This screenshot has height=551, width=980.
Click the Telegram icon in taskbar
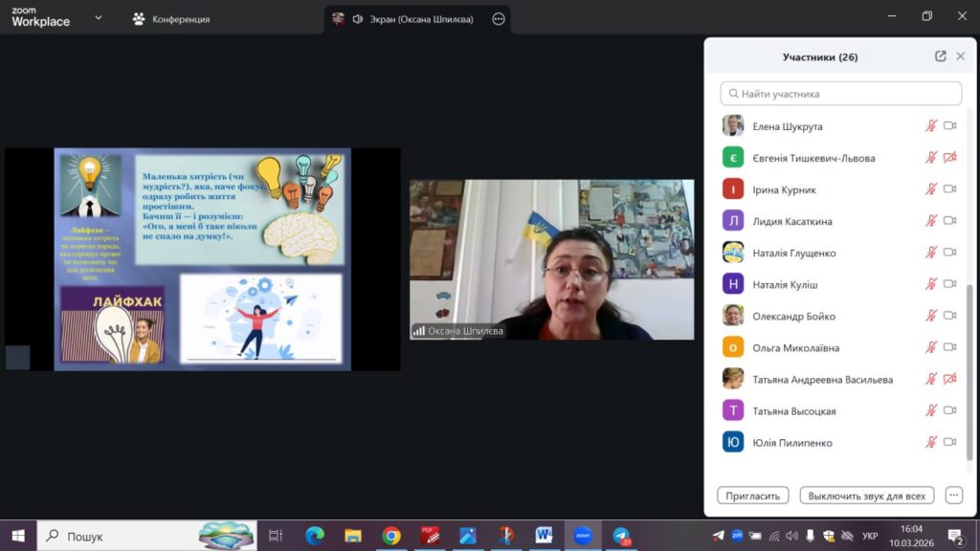(x=621, y=536)
